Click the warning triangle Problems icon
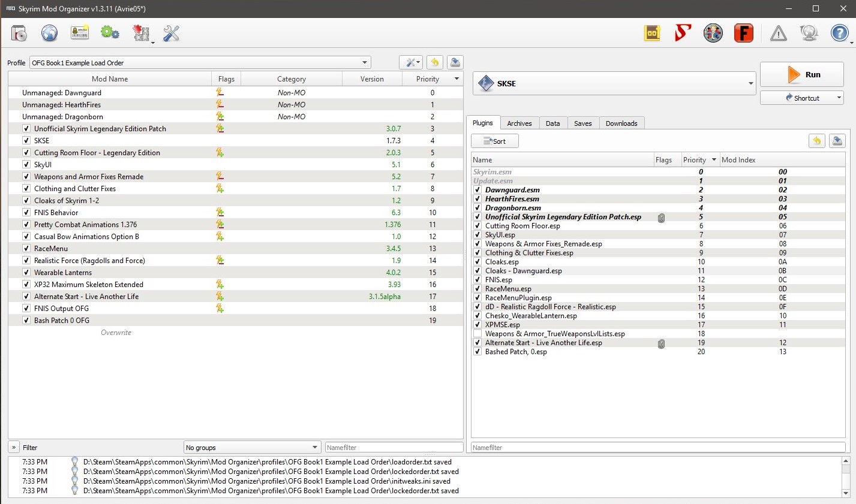856x504 pixels. point(779,34)
